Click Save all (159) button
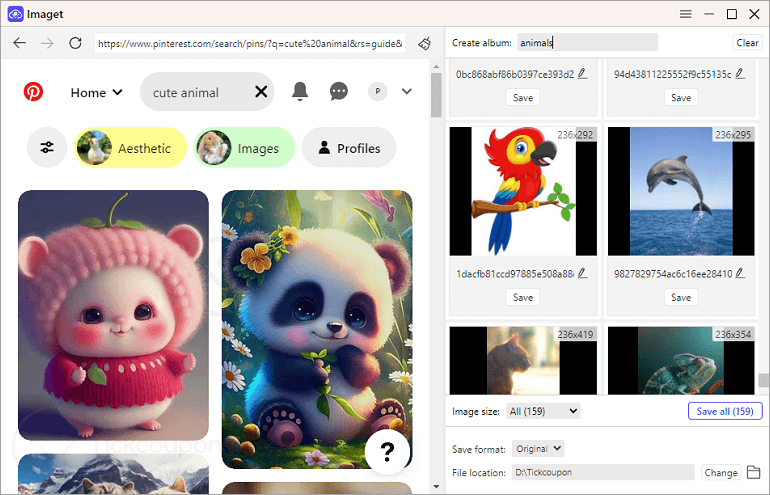This screenshot has width=770, height=495. 725,411
